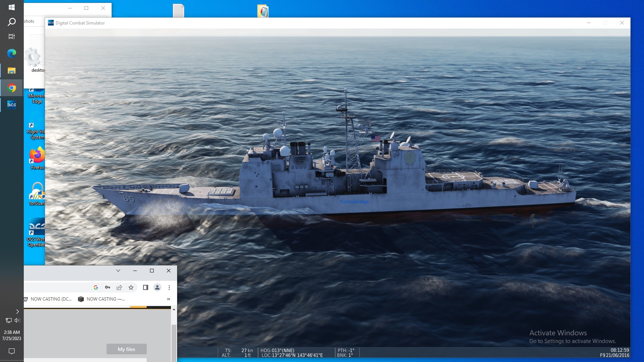
Task: Expand hidden system tray icons
Action: point(17,312)
